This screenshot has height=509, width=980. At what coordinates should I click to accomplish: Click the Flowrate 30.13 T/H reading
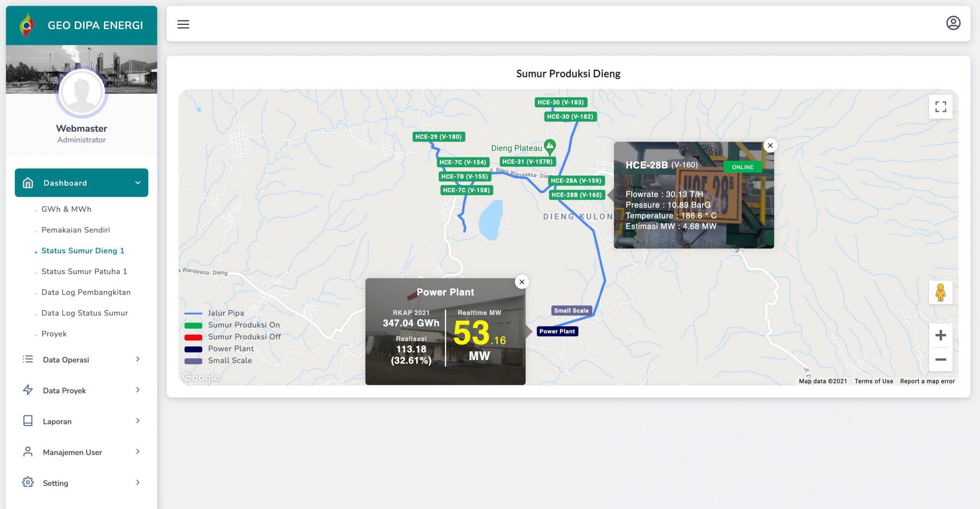point(664,194)
